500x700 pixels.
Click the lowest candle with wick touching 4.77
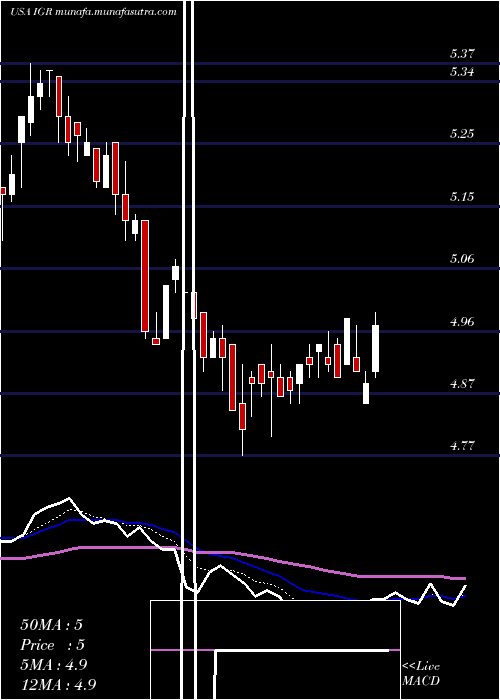242,410
